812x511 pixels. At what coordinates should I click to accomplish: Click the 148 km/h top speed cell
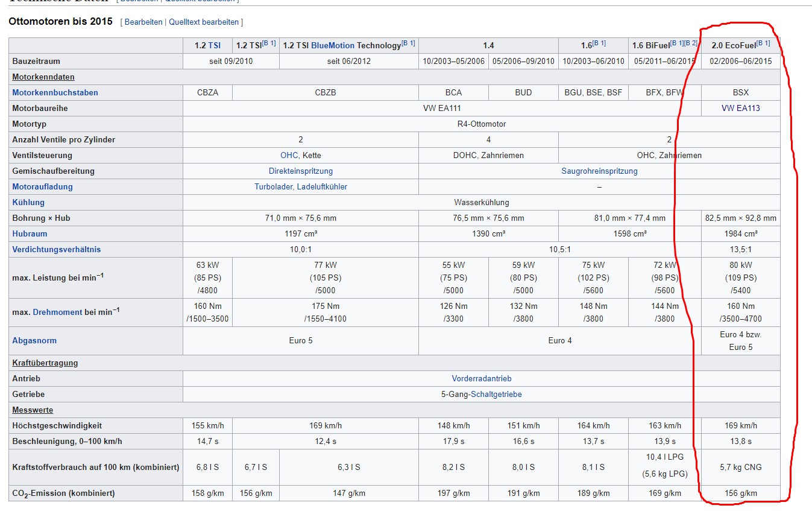[453, 425]
